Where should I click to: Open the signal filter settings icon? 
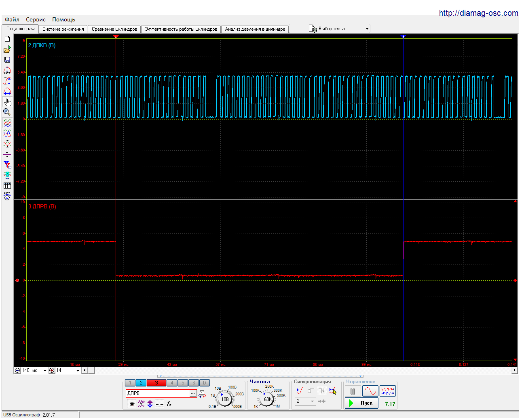tap(7, 165)
